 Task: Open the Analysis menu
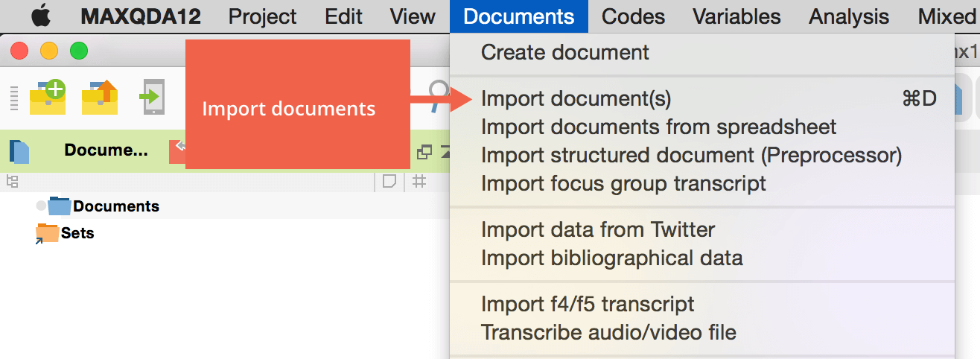tap(849, 16)
